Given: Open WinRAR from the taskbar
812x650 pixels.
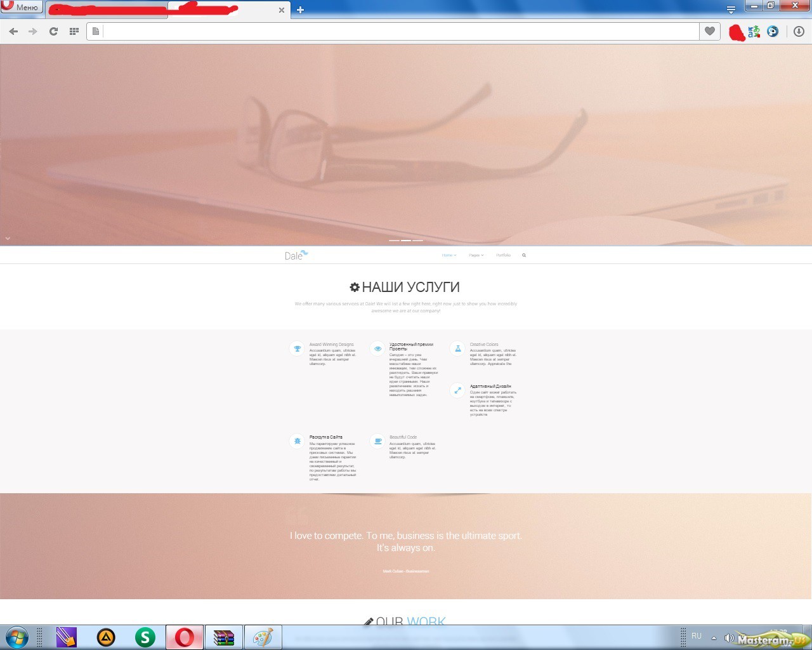Looking at the screenshot, I should pyautogui.click(x=224, y=637).
